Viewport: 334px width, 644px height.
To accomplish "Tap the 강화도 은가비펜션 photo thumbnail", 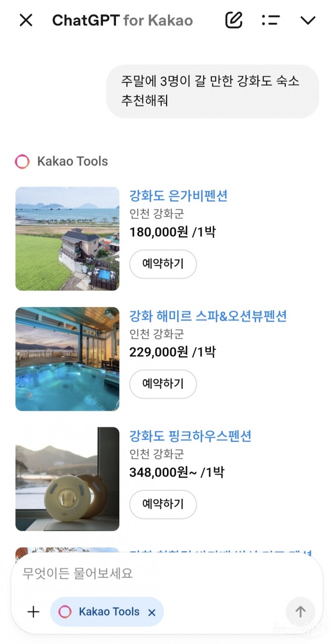I will tap(67, 239).
